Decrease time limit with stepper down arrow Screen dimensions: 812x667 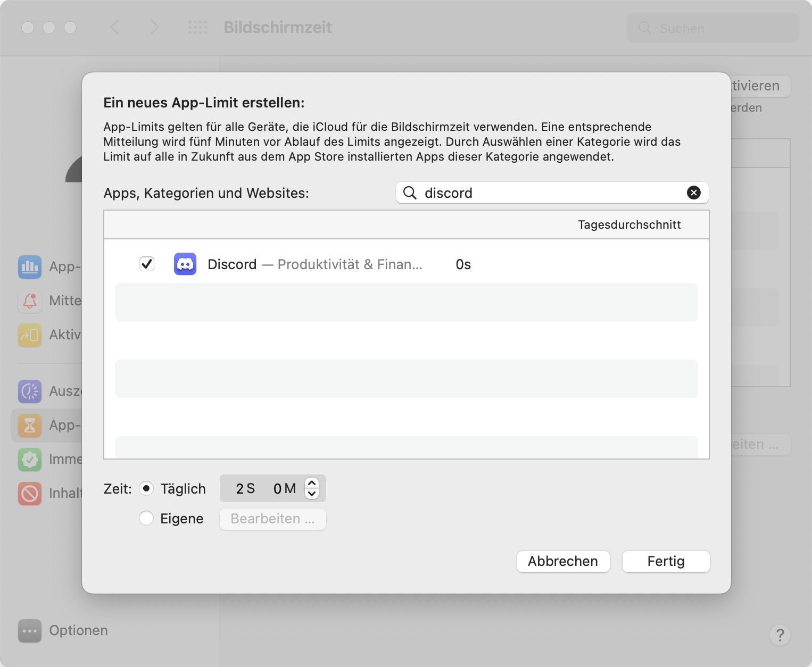coord(312,494)
